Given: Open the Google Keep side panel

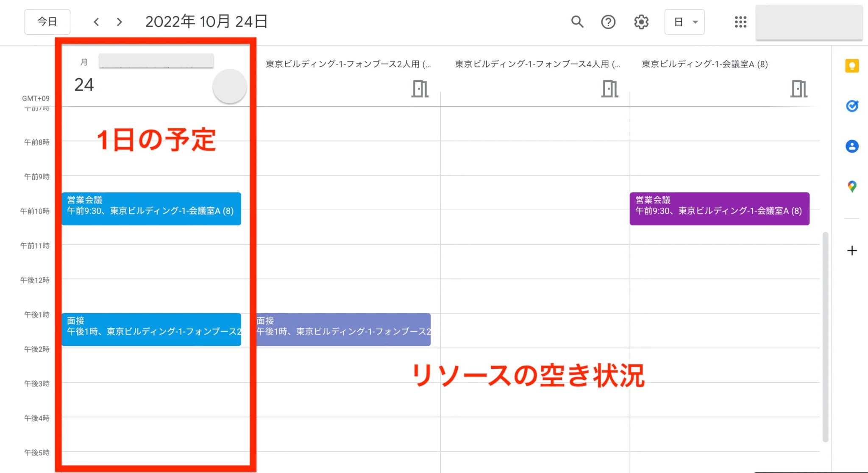Looking at the screenshot, I should (x=852, y=66).
